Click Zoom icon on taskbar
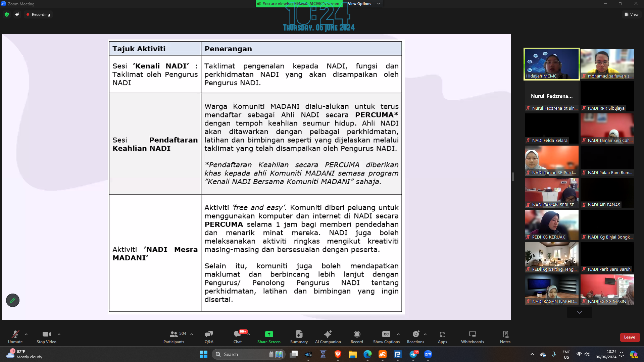Screen dimensions: 644x362 [428, 354]
